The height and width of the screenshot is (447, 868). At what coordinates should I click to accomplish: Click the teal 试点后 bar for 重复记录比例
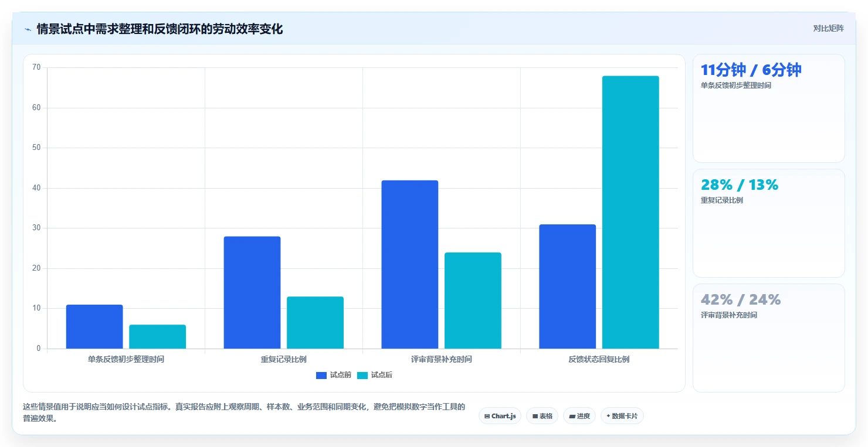pos(315,322)
